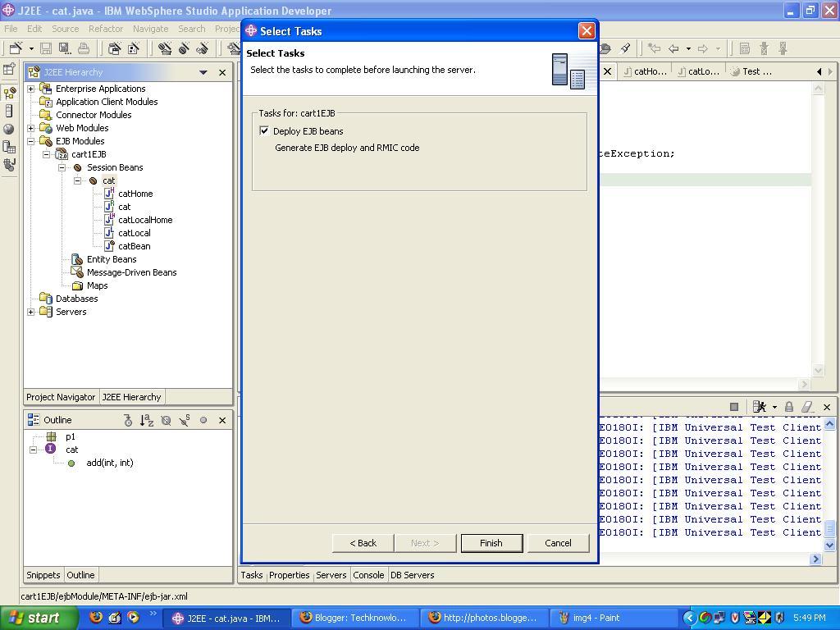Open the Navigate menu
840x630 pixels.
(151, 29)
